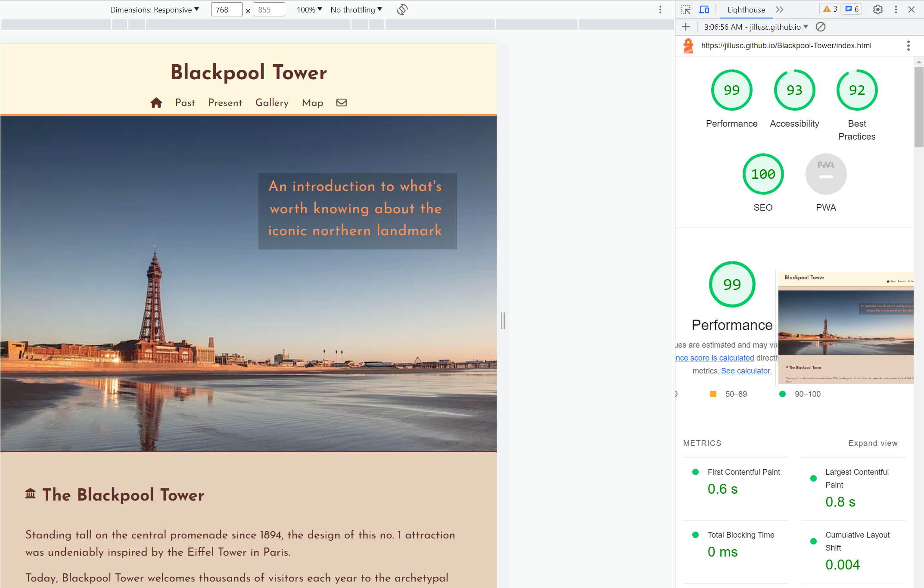This screenshot has width=924, height=588.
Task: Start a new Lighthouse report with the plus
Action: click(686, 27)
